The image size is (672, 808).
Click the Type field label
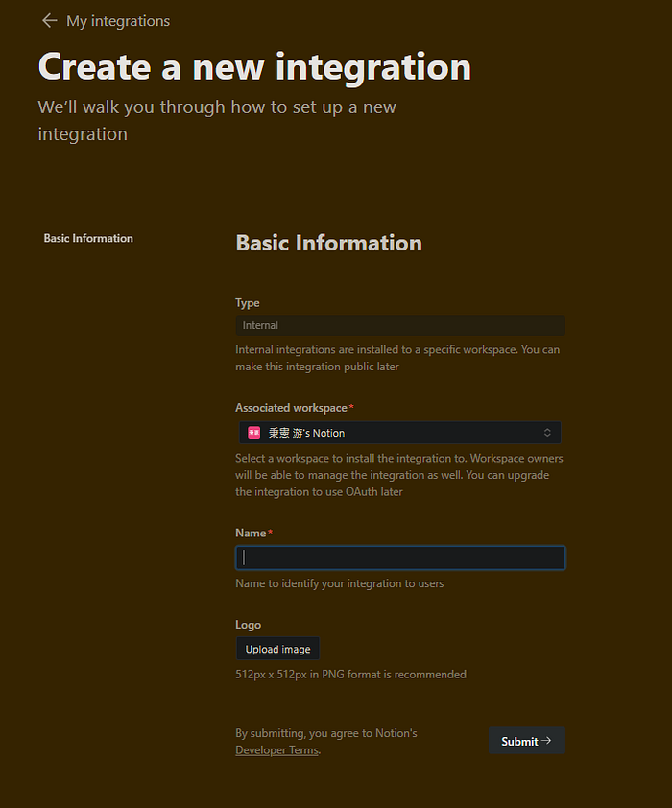tap(246, 302)
